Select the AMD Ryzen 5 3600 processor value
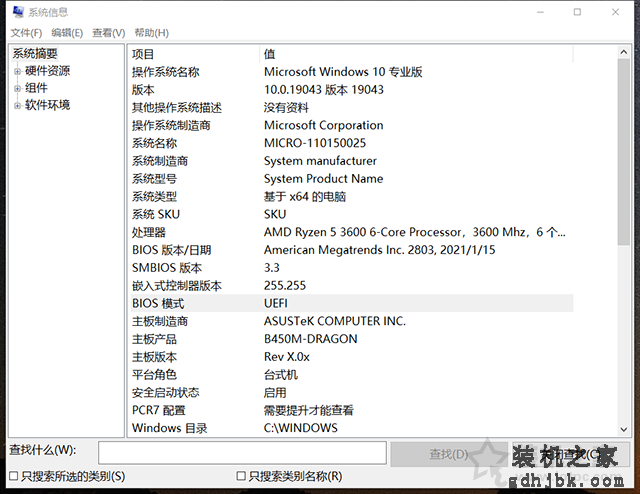Screen dimensions: 640x494 [x=414, y=232]
